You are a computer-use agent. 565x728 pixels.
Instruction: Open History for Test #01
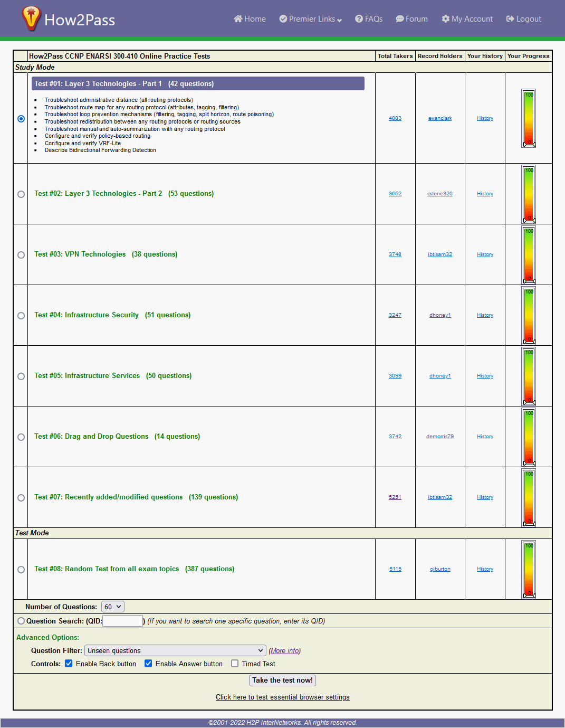pyautogui.click(x=485, y=118)
